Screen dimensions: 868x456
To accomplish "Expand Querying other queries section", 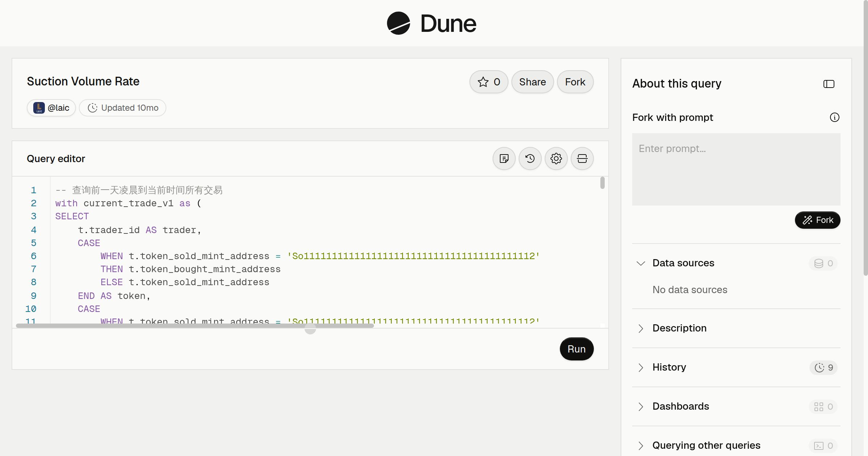I will pos(641,446).
